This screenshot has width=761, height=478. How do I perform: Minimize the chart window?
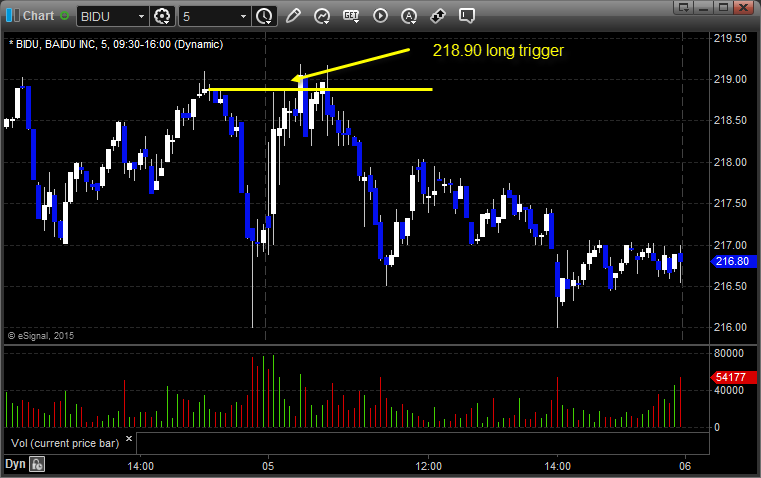click(x=704, y=7)
